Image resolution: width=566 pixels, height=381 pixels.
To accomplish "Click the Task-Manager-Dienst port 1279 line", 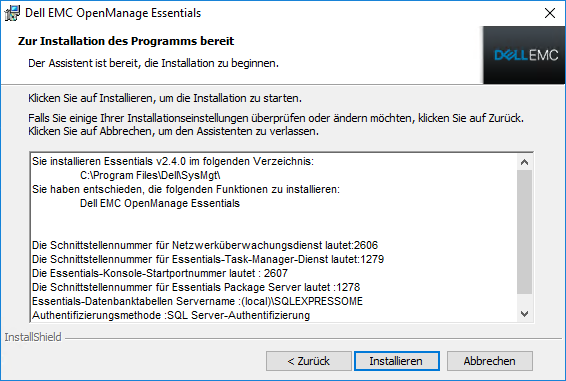I will tap(208, 260).
